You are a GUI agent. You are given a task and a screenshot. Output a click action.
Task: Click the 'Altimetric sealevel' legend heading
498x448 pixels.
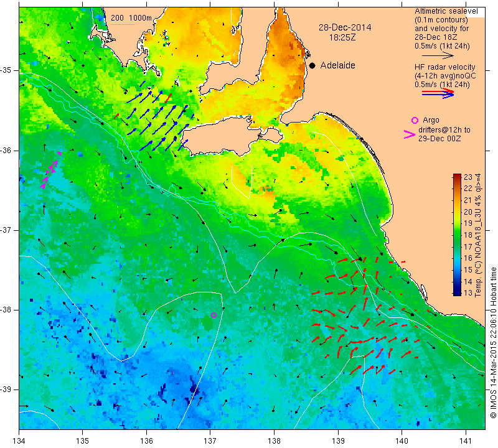(446, 11)
